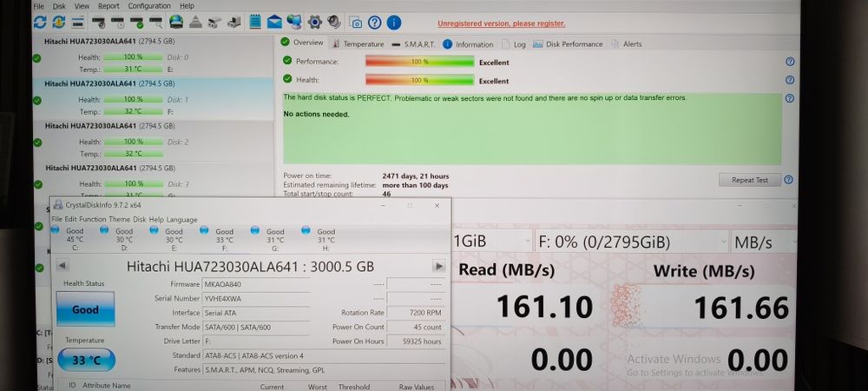The image size is (868, 391).
Task: Click the first blue refresh arrows toolbar icon
Action: pos(40,22)
